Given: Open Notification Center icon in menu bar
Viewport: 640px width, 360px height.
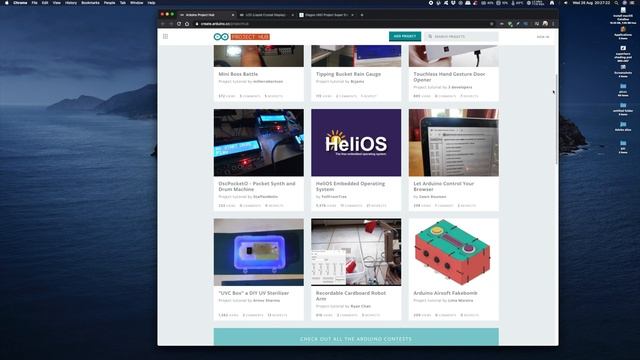Looking at the screenshot, I should (x=633, y=3).
